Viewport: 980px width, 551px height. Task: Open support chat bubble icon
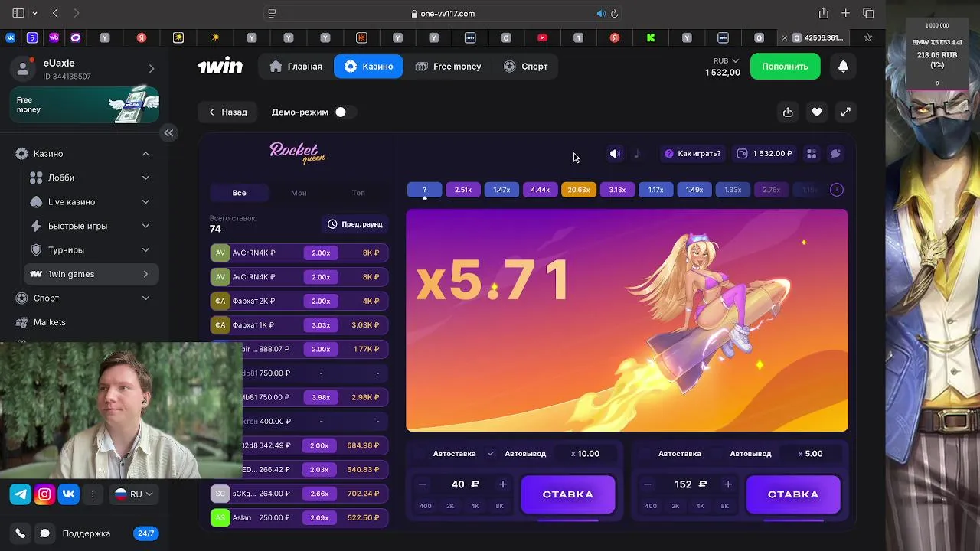(44, 533)
